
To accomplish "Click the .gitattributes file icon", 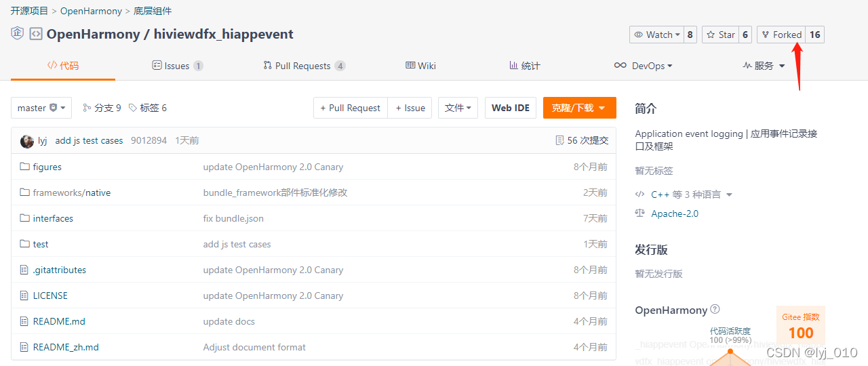I will pos(24,270).
